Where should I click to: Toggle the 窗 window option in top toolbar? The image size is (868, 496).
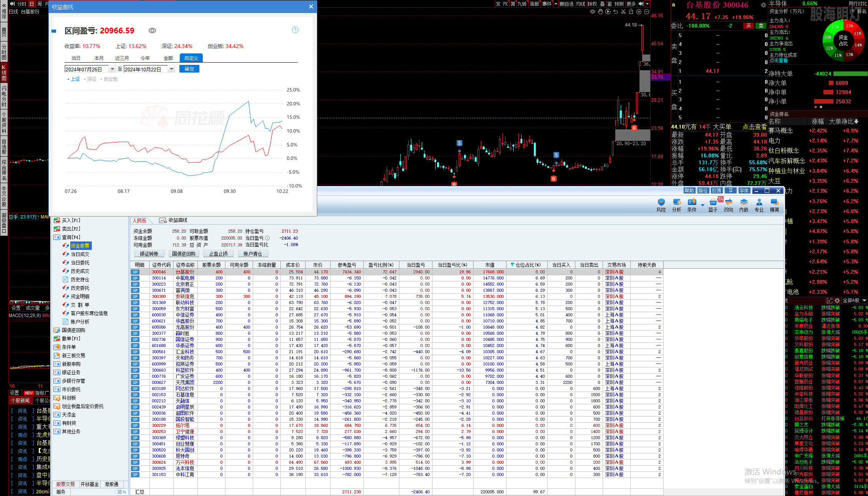pos(610,4)
